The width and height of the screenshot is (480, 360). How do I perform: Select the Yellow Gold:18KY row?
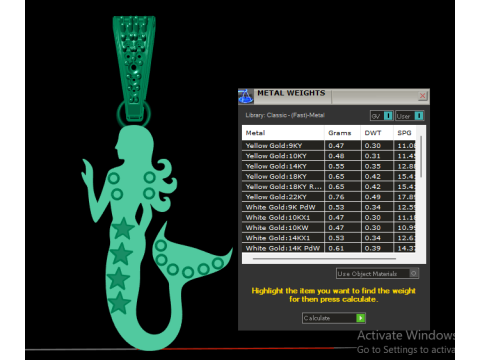(x=329, y=177)
